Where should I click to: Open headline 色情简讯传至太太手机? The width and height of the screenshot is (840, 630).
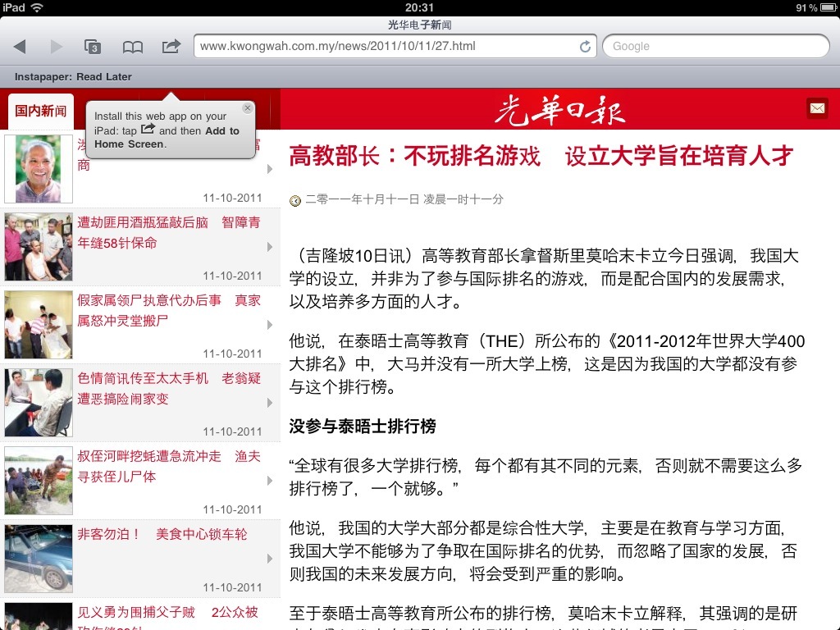coord(169,388)
